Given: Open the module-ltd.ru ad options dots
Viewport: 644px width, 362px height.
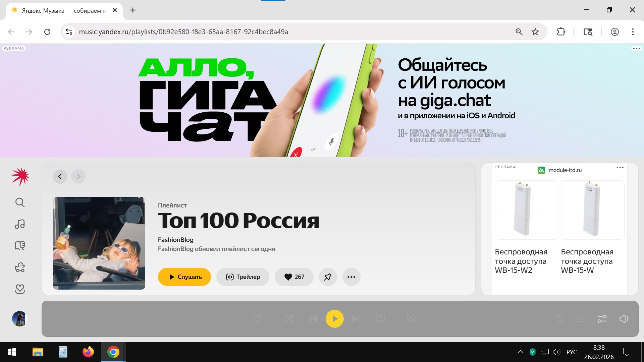Looking at the screenshot, I should click(620, 168).
